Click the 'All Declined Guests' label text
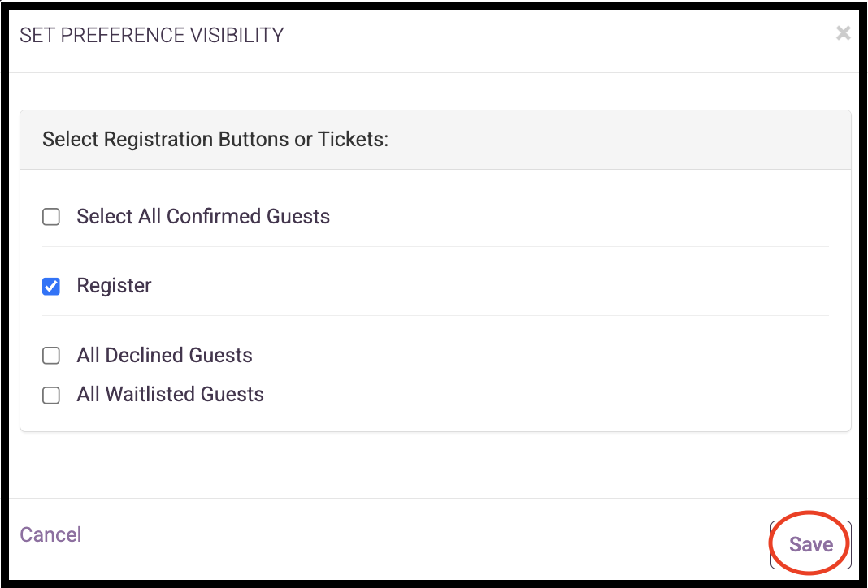The width and height of the screenshot is (868, 588). (164, 355)
